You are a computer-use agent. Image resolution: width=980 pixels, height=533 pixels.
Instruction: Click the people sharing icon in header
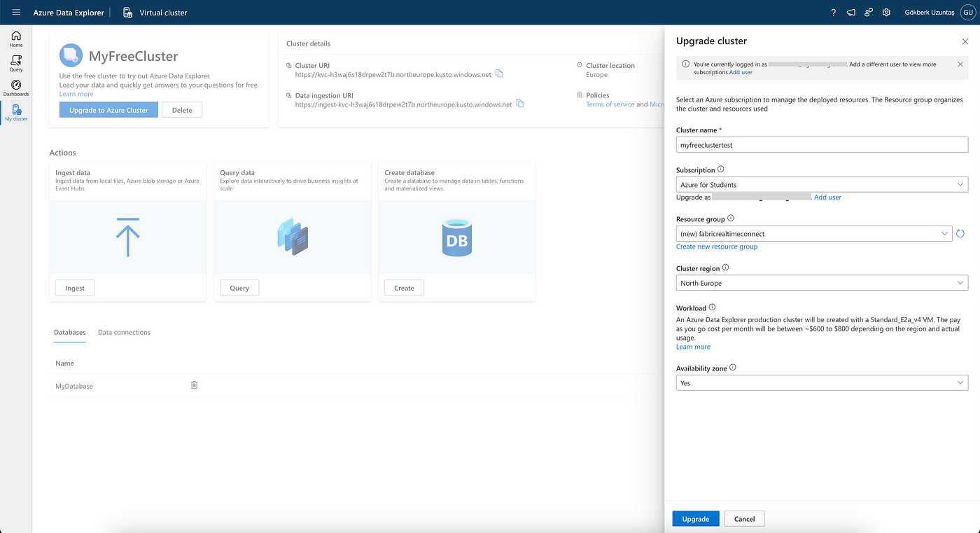[869, 12]
